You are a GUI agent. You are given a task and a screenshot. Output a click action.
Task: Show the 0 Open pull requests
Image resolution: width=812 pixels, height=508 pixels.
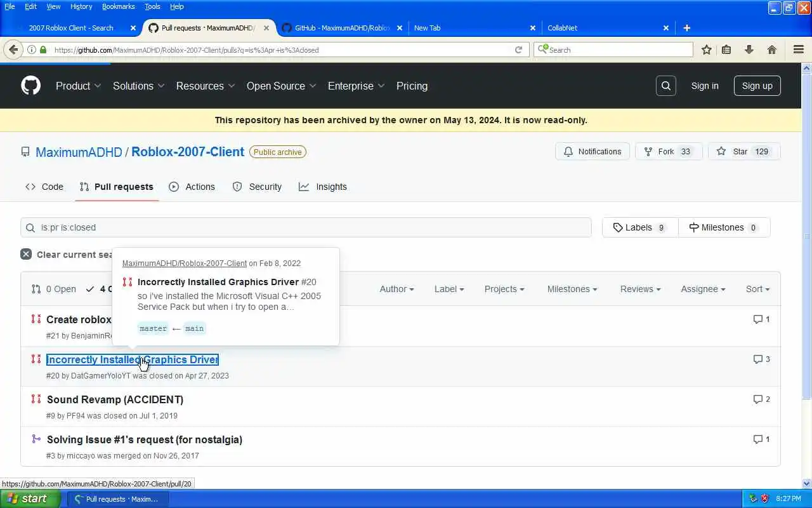(x=54, y=289)
